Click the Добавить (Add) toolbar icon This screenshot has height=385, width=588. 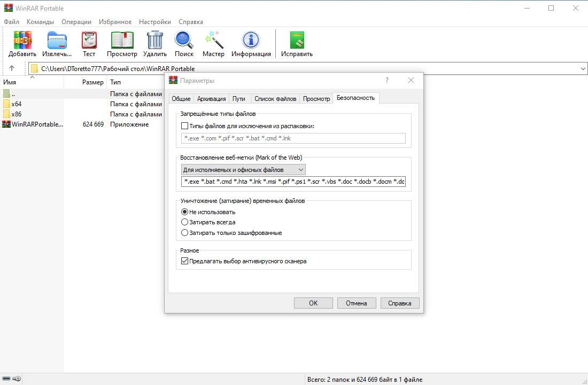click(x=22, y=40)
